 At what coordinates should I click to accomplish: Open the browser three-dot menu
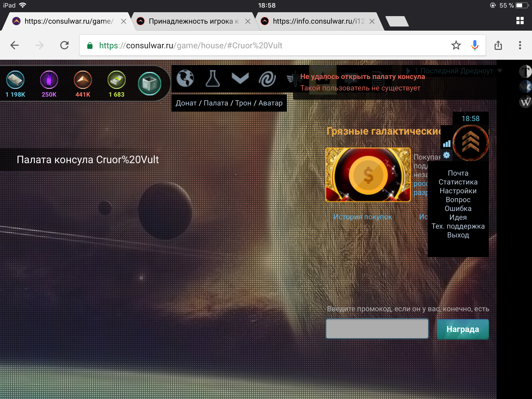click(x=520, y=45)
